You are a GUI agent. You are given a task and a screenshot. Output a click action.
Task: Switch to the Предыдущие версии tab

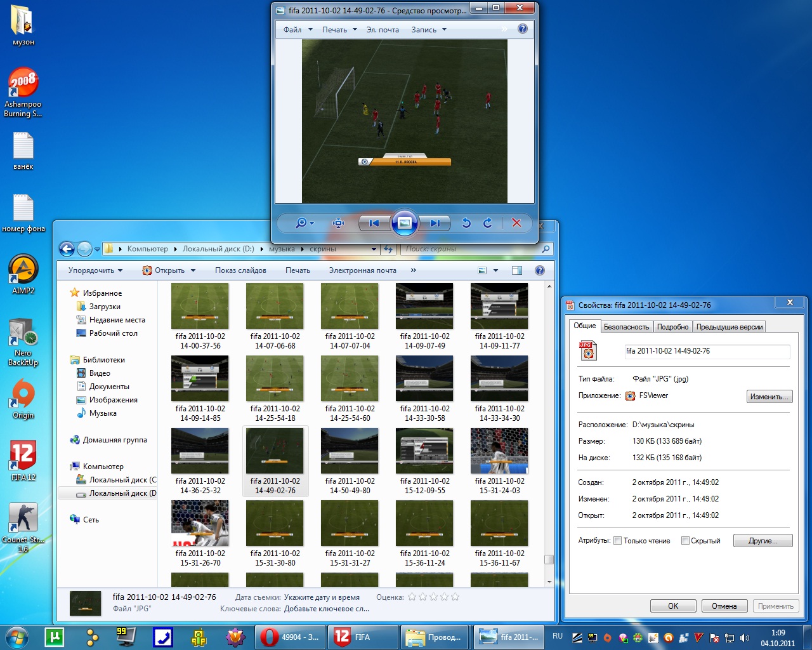730,327
